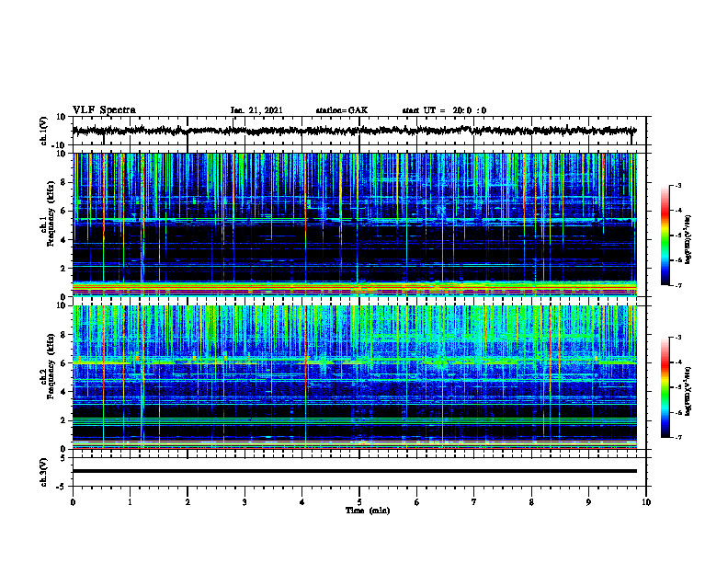This screenshot has height=563, width=728.
Task: Click the 'ch.1(V)' axis label of the waveform panel
Action: point(44,131)
